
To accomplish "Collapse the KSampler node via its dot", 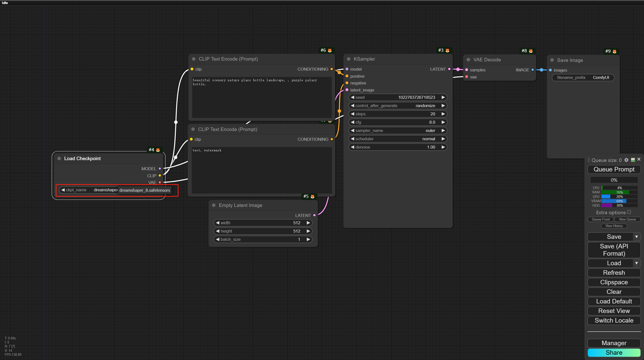I will tap(349, 59).
